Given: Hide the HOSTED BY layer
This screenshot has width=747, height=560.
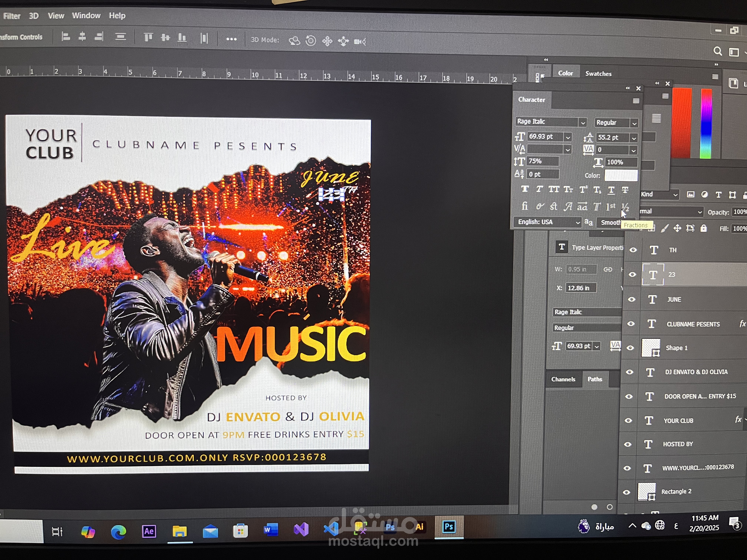Looking at the screenshot, I should (628, 444).
